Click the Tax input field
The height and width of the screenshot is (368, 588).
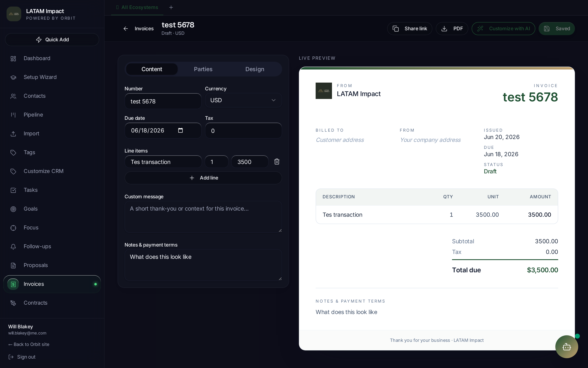tap(243, 131)
